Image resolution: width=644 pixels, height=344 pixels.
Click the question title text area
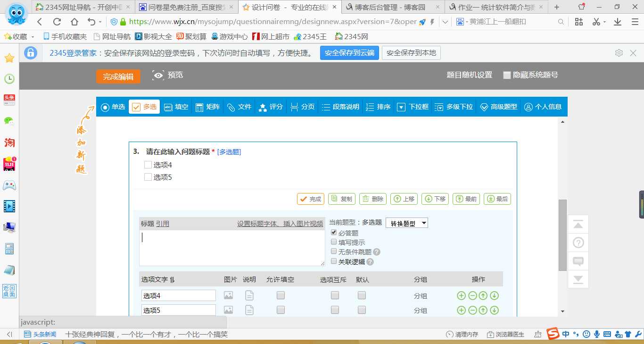pyautogui.click(x=232, y=248)
